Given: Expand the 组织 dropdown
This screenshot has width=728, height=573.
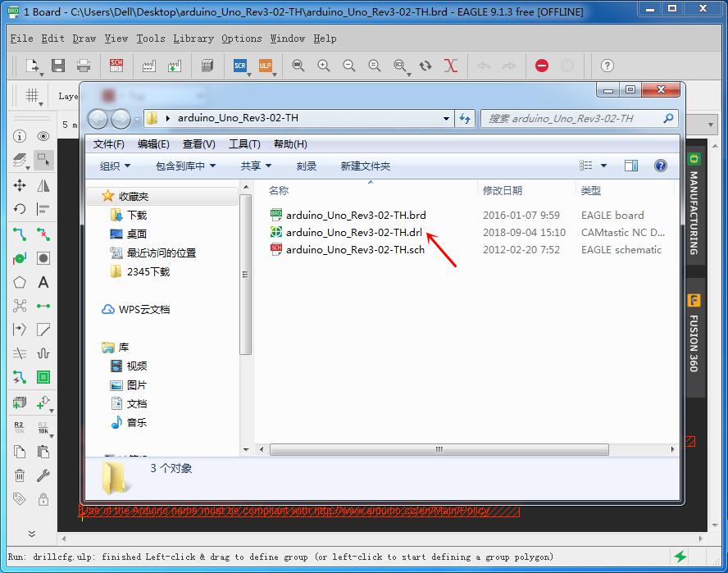Looking at the screenshot, I should click(x=115, y=166).
